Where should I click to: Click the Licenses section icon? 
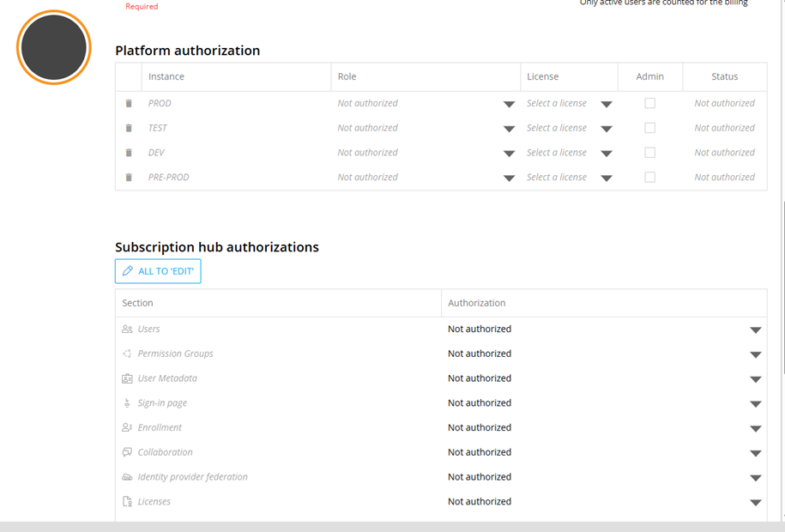pyautogui.click(x=127, y=502)
